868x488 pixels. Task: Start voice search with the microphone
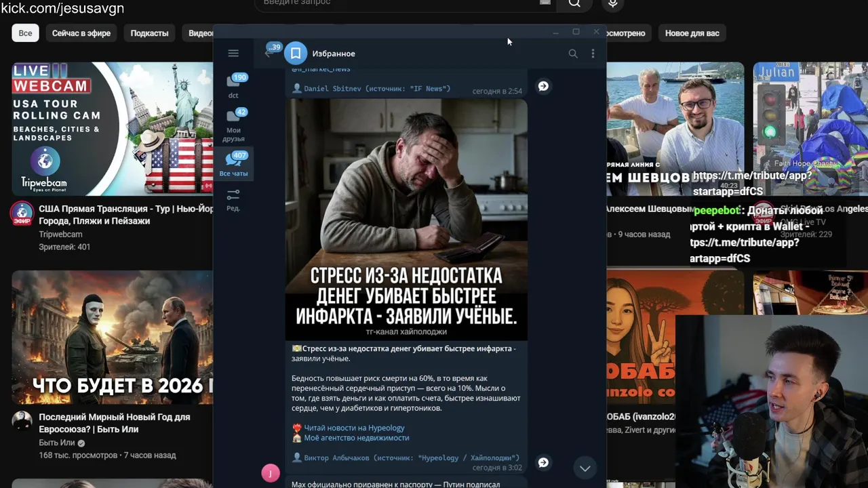click(612, 3)
